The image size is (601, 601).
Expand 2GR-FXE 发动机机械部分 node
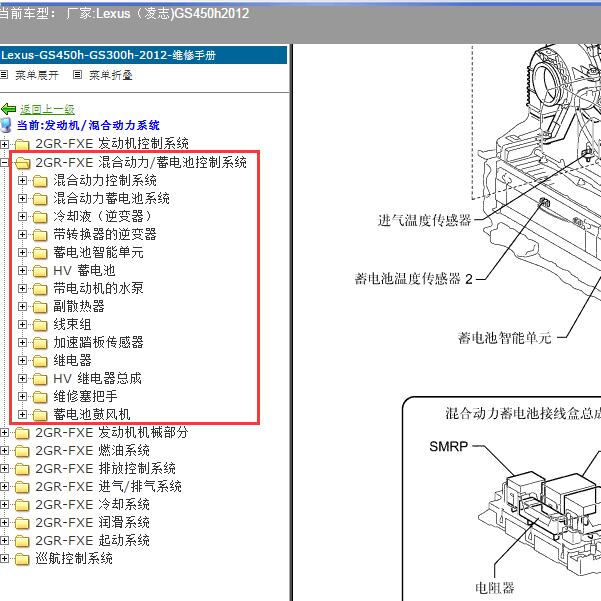tap(4, 433)
